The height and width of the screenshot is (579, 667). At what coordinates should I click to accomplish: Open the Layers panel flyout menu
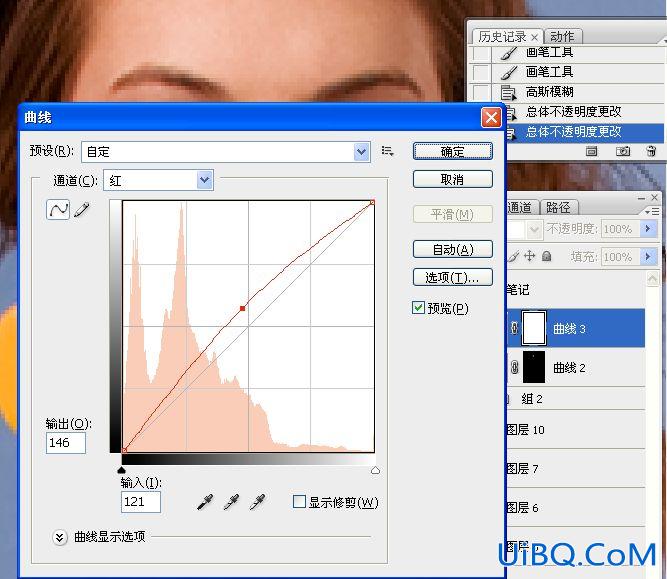[x=652, y=211]
